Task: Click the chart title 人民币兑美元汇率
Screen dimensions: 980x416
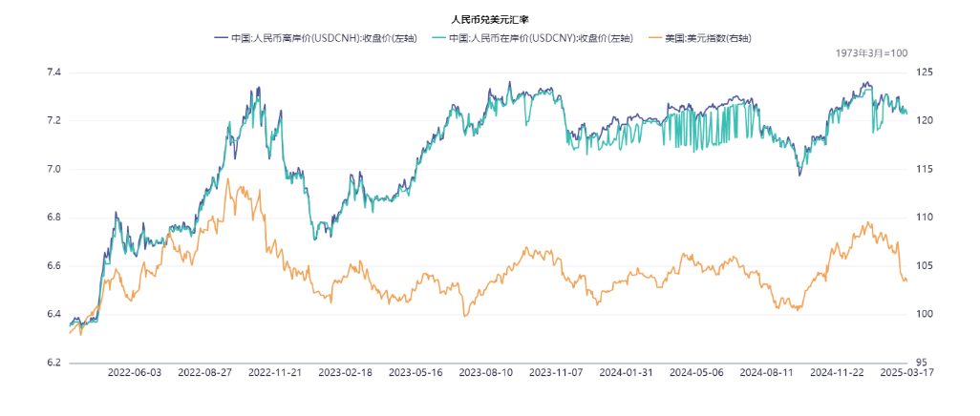Action: (x=490, y=18)
